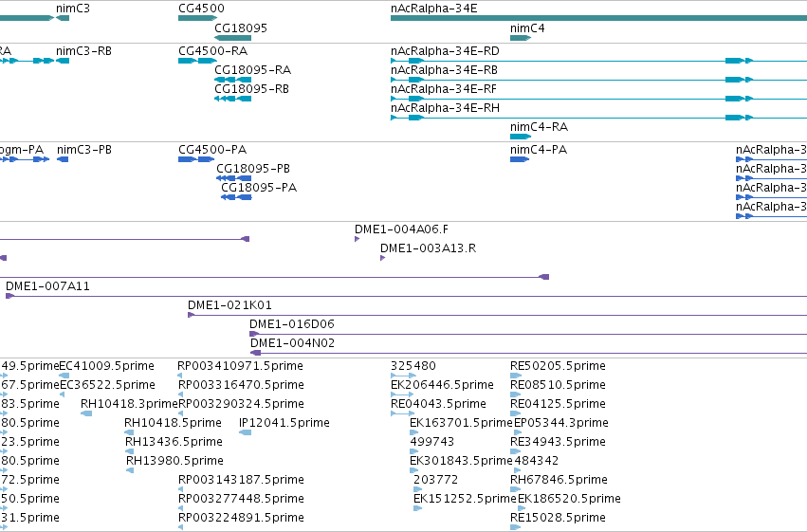Select the CG18095 gene feature

point(232,38)
